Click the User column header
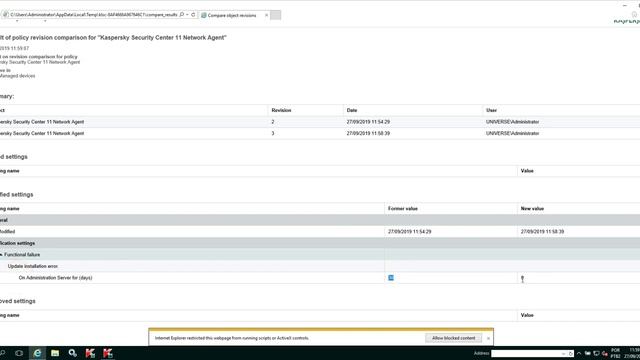 click(491, 110)
